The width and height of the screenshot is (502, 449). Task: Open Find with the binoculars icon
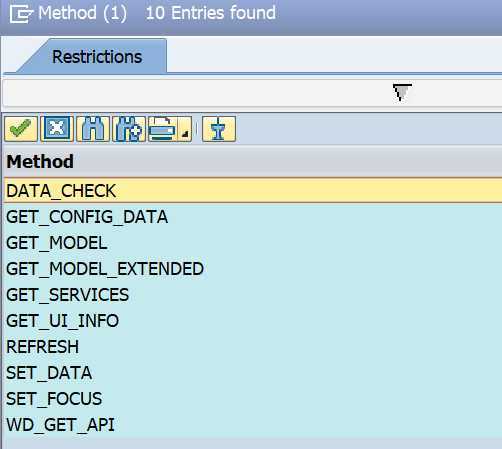(93, 129)
